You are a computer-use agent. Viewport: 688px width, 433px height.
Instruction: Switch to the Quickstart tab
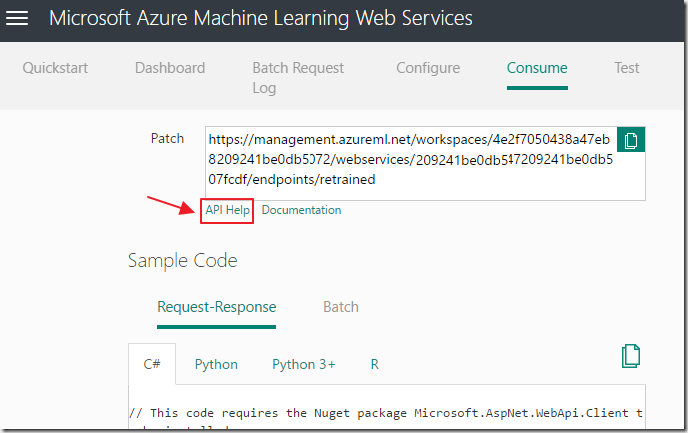55,68
